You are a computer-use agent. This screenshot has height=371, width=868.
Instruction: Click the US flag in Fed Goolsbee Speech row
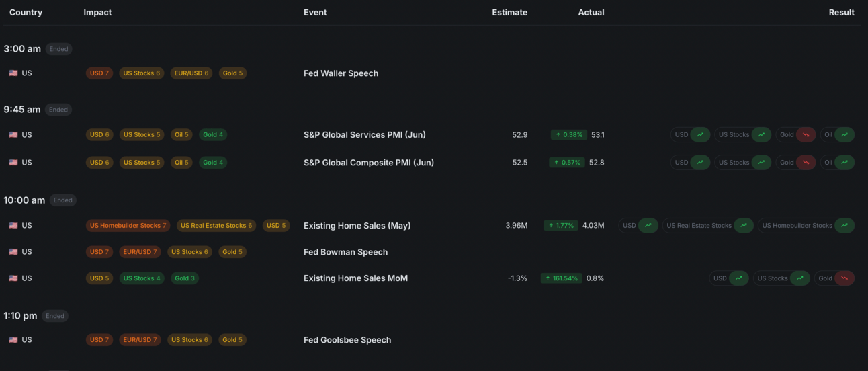coord(13,340)
